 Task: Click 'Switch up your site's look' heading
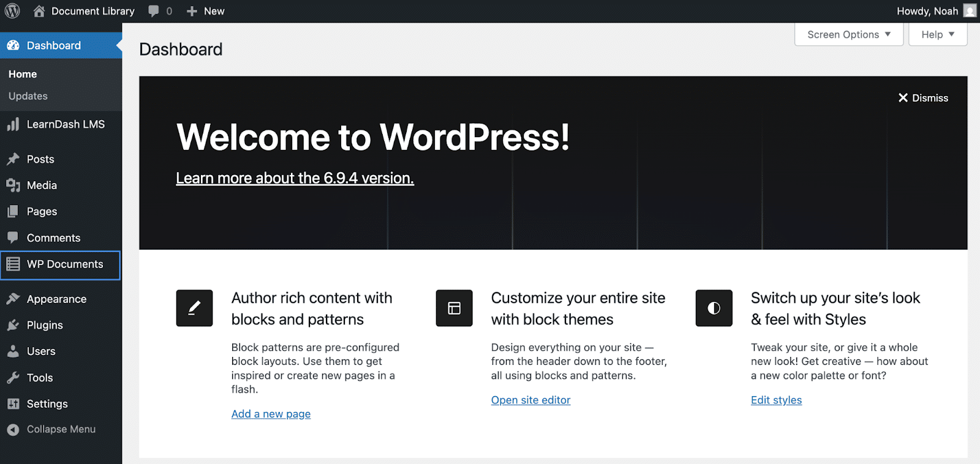pos(835,309)
